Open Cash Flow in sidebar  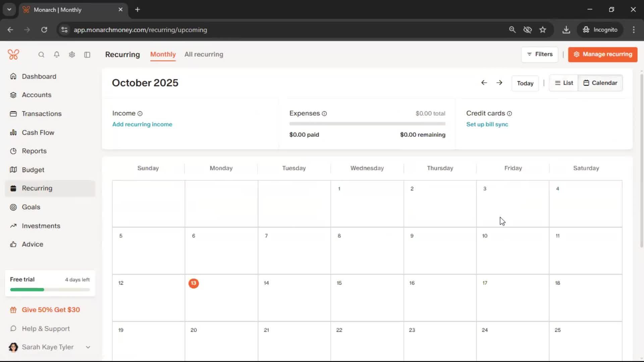(38, 132)
